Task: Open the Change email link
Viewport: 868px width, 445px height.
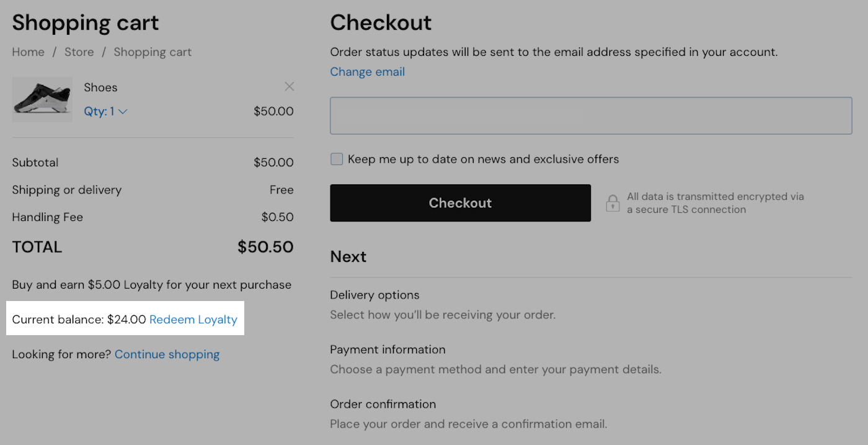Action: tap(367, 71)
